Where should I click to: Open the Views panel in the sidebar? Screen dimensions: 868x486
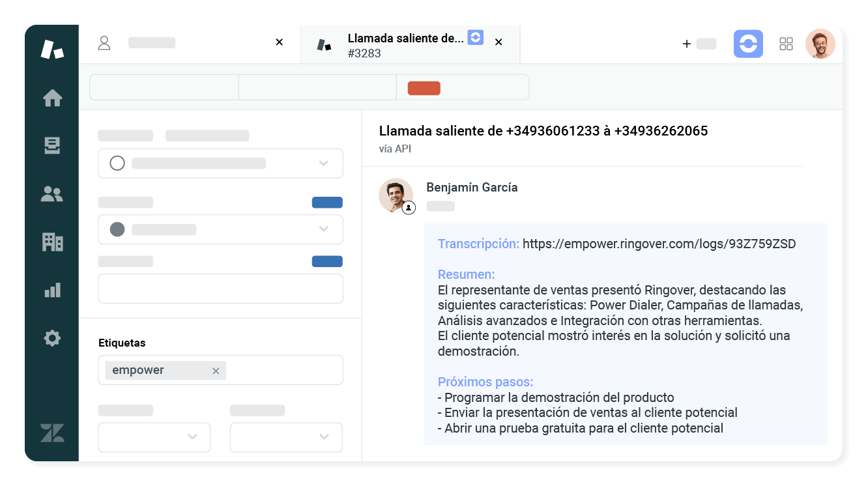coord(52,146)
